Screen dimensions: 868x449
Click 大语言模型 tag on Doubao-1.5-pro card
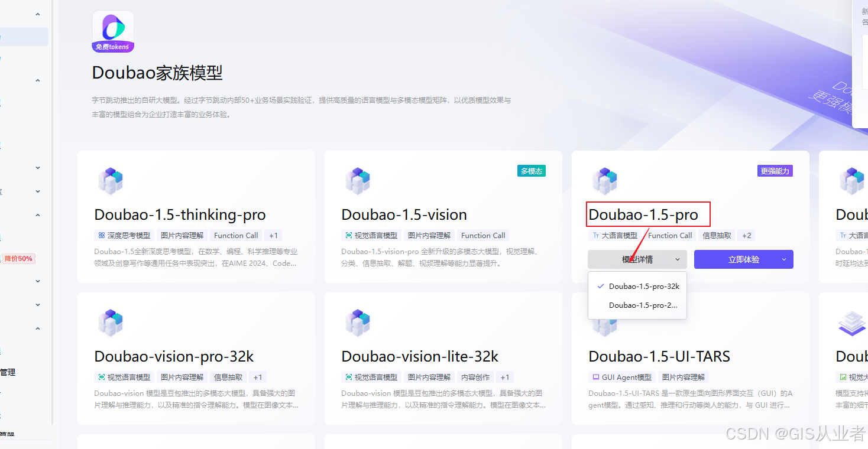[615, 235]
